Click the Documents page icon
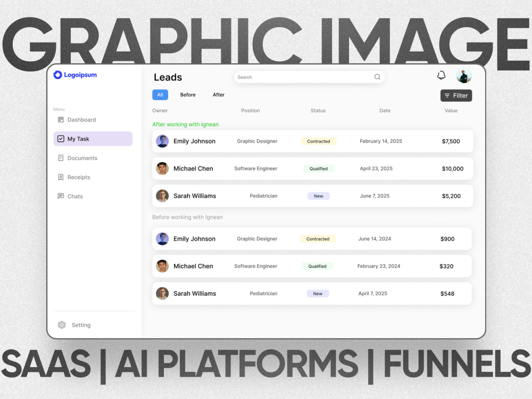The image size is (532, 399). pos(61,158)
